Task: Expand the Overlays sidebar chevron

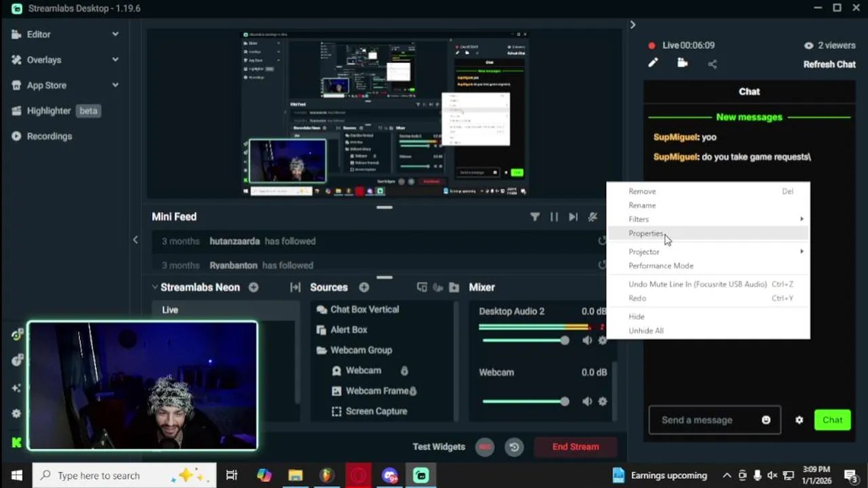Action: pos(115,60)
